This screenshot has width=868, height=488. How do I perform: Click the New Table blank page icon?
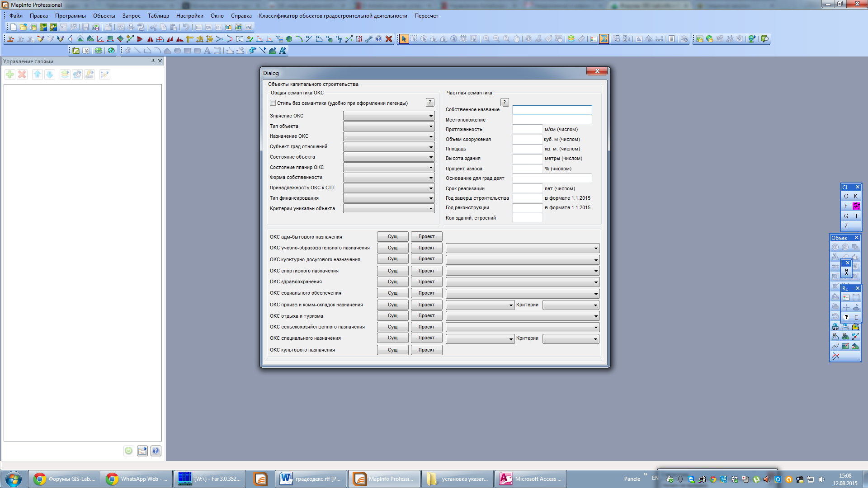[x=14, y=27]
